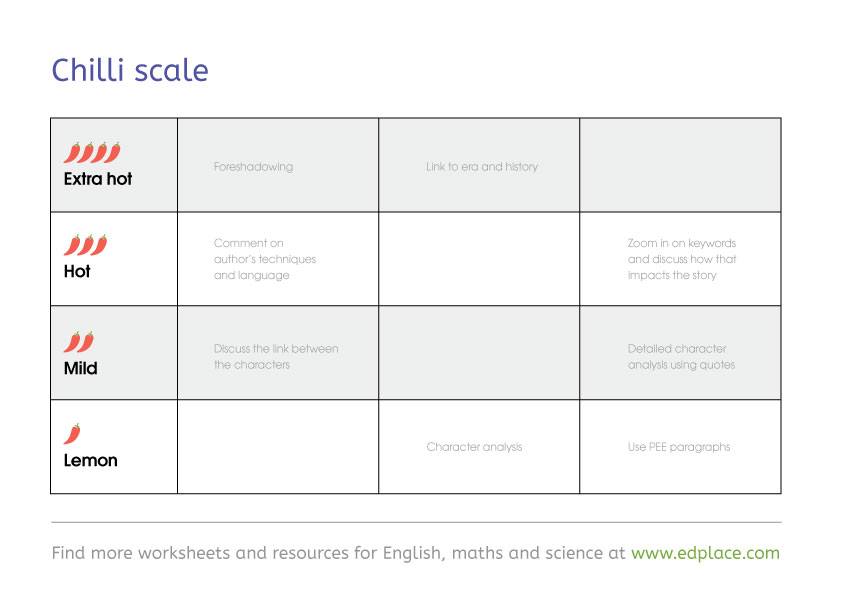
Task: Select the Hot level label
Action: pos(77,271)
